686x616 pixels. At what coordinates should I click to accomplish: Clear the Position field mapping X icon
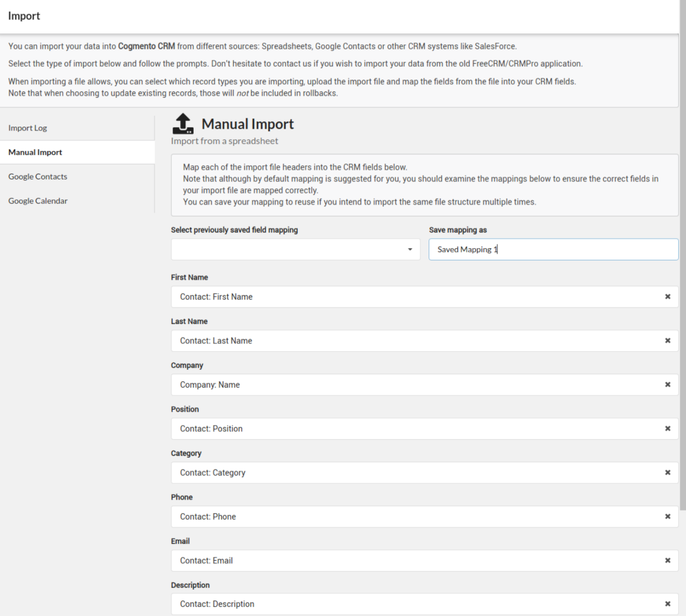[x=667, y=429]
